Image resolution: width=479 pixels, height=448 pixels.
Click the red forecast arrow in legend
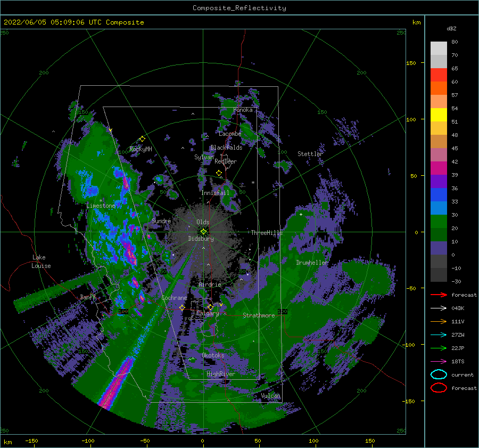[x=439, y=295]
